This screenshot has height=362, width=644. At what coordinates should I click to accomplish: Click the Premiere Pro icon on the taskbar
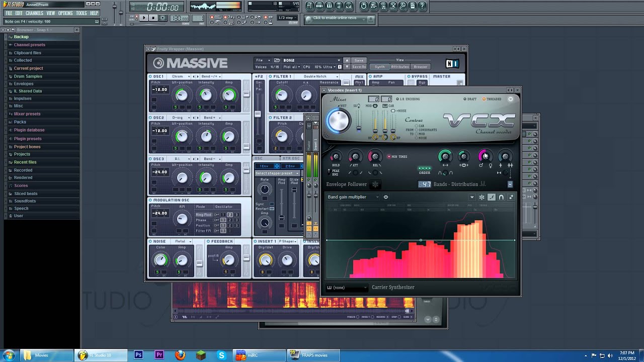(x=159, y=355)
